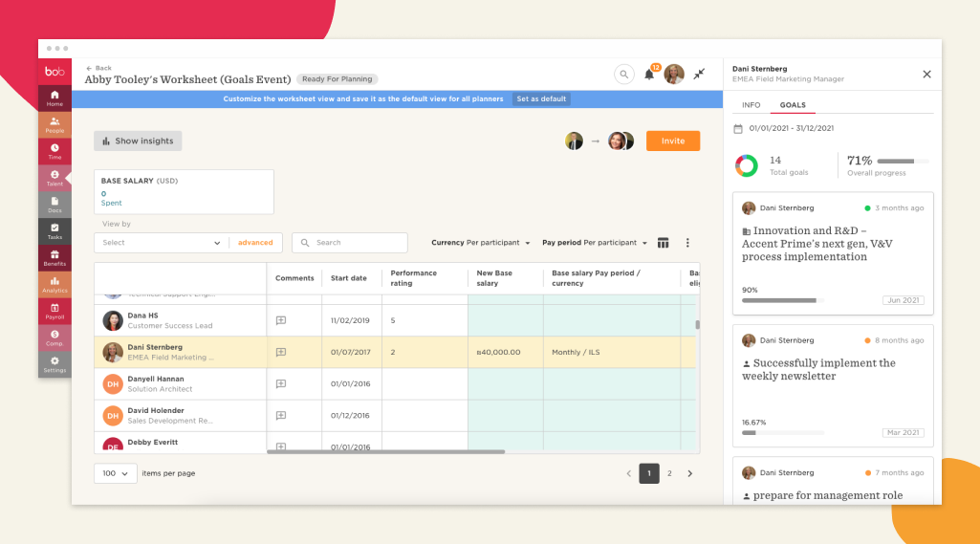Viewport: 980px width, 544px height.
Task: Click Show insights button
Action: 138,141
